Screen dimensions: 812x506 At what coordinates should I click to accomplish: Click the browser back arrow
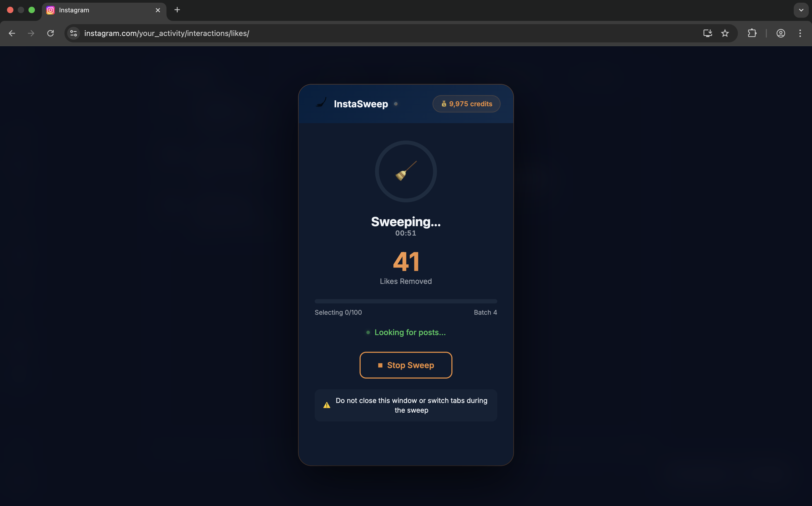tap(12, 33)
